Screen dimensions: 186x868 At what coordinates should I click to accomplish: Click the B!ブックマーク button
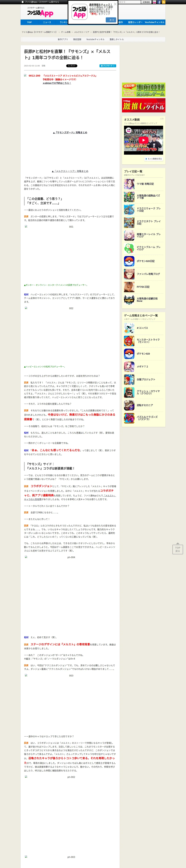point(108,66)
